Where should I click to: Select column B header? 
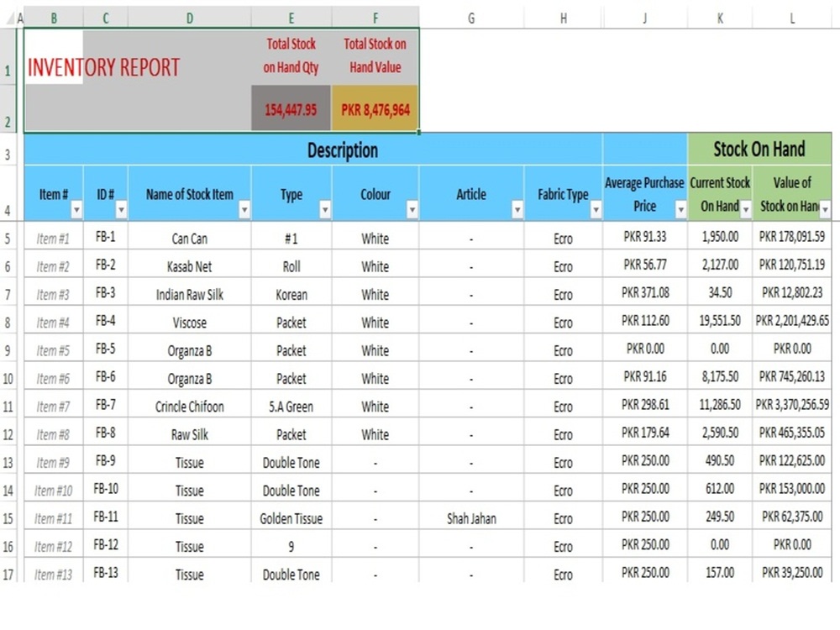click(54, 18)
